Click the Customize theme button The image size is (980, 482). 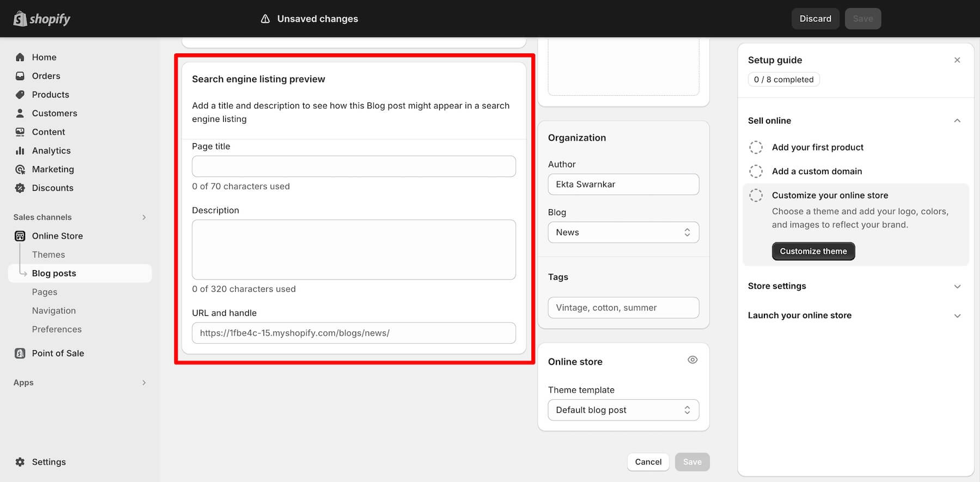pos(813,251)
